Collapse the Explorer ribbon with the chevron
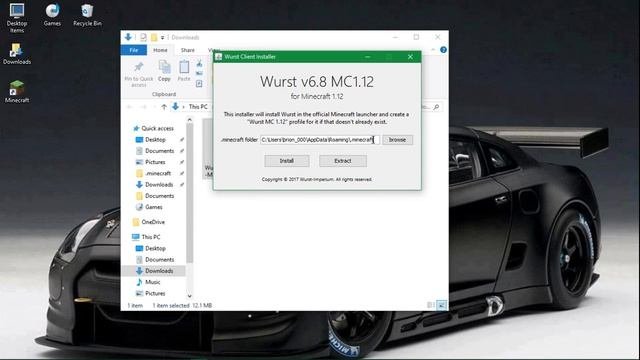The image size is (640, 360). (x=433, y=50)
